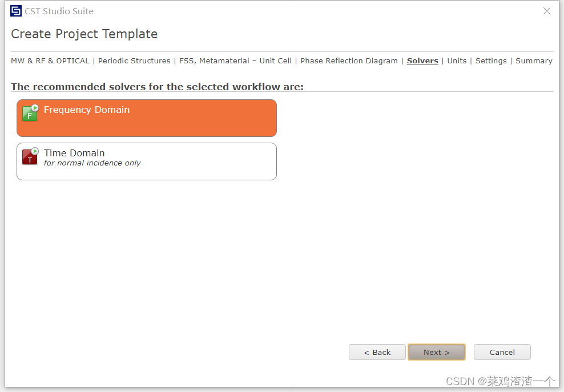Select the Frequency Domain solver card

[146, 118]
